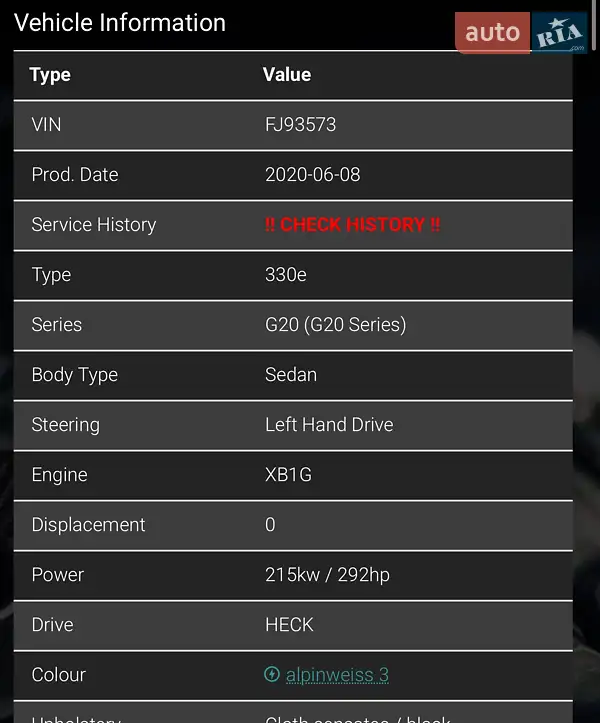The image size is (600, 723).
Task: Click the auto RIA logo
Action: click(x=520, y=33)
